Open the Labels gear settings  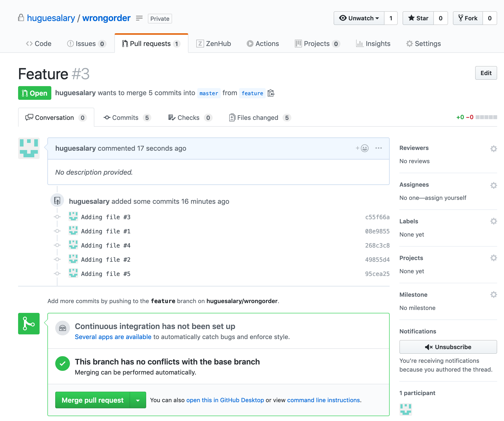[x=493, y=221]
